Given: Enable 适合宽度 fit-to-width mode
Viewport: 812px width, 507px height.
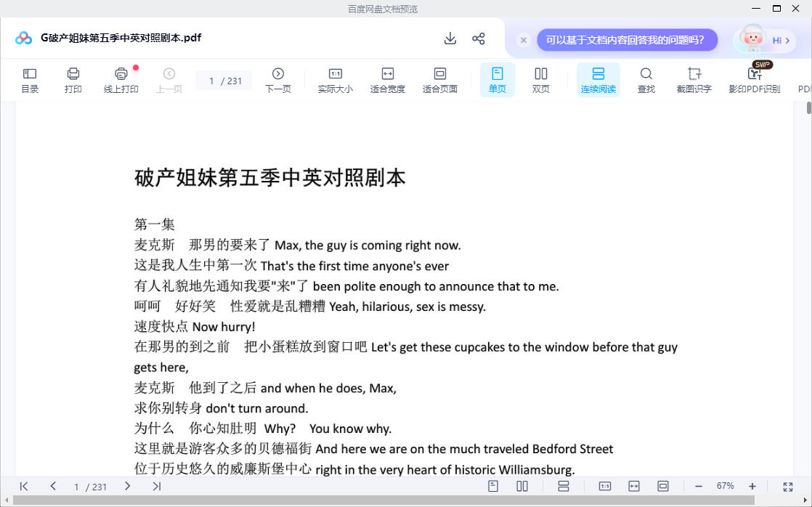Looking at the screenshot, I should 387,80.
